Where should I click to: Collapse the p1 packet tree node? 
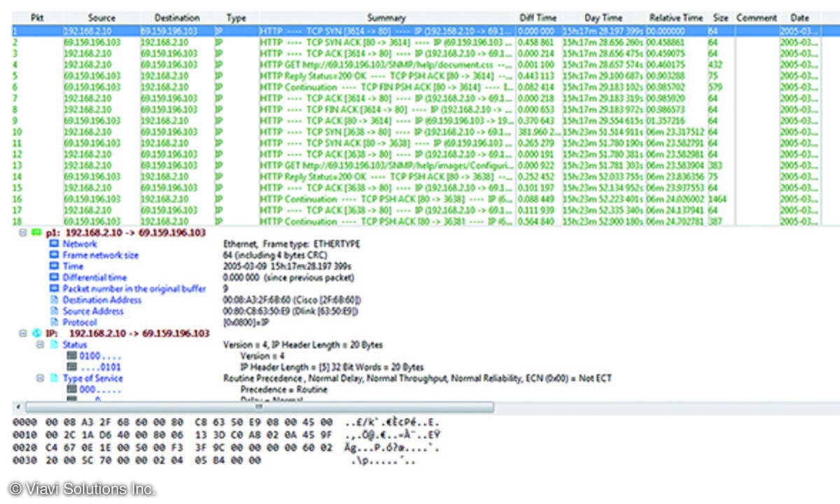(x=23, y=232)
